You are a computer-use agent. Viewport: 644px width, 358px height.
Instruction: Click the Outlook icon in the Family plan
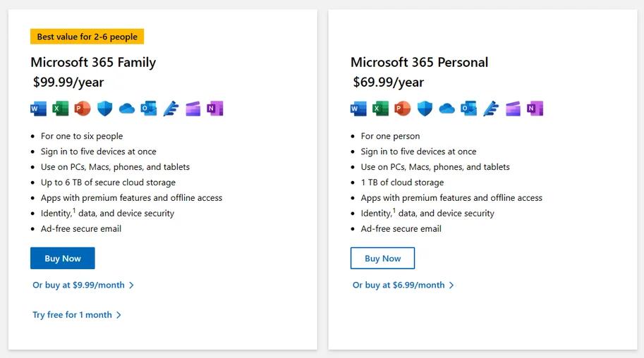click(148, 109)
